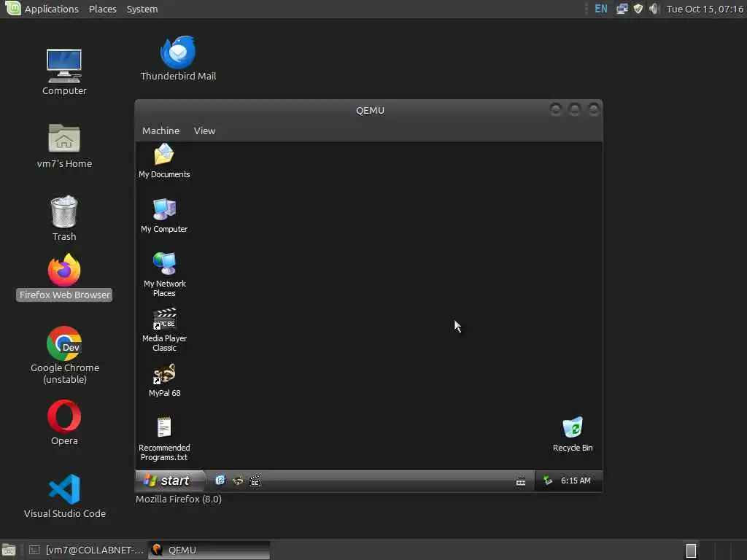The image size is (747, 560).
Task: Open the Applications menu
Action: pyautogui.click(x=52, y=9)
